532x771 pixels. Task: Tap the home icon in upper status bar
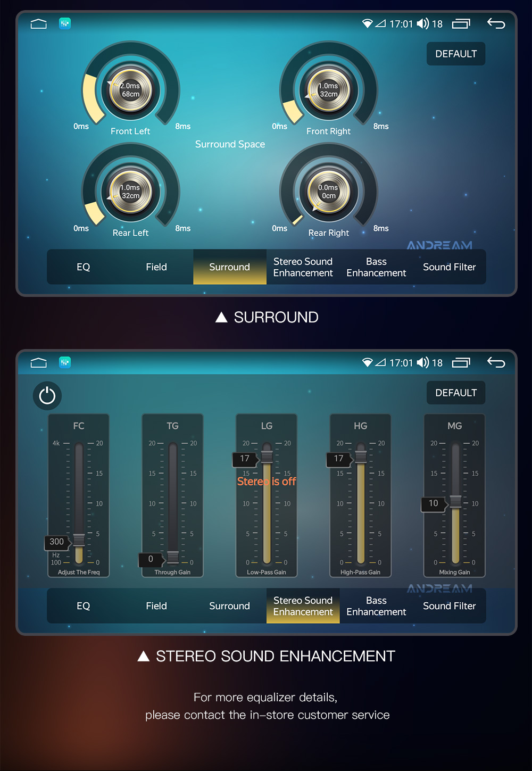[x=39, y=24]
